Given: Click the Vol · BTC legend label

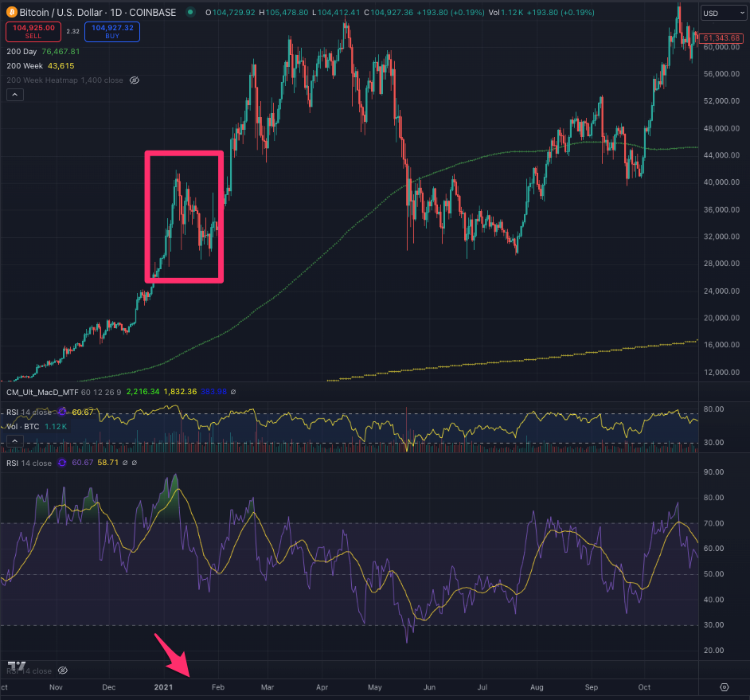Looking at the screenshot, I should [x=23, y=426].
